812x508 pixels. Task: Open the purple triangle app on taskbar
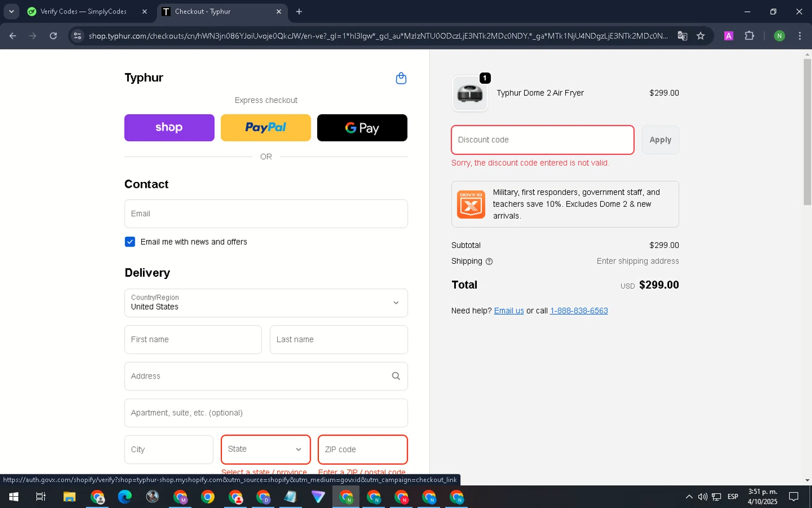pos(318,497)
